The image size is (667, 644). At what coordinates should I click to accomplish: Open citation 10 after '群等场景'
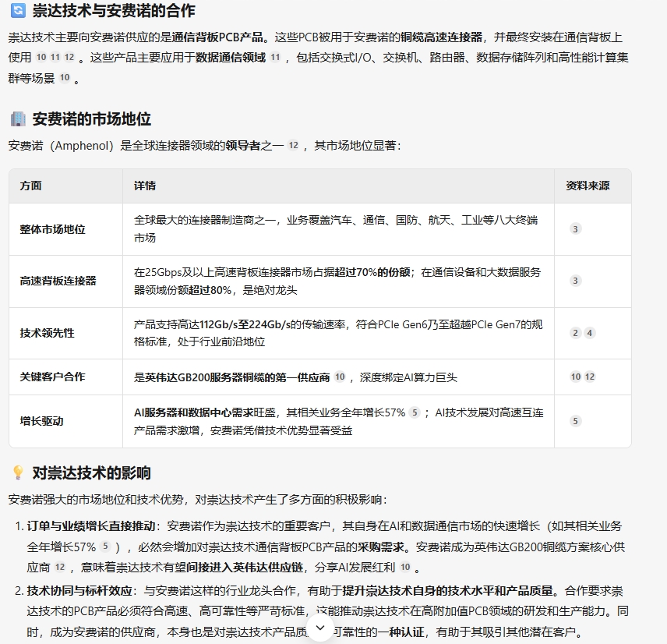64,78
